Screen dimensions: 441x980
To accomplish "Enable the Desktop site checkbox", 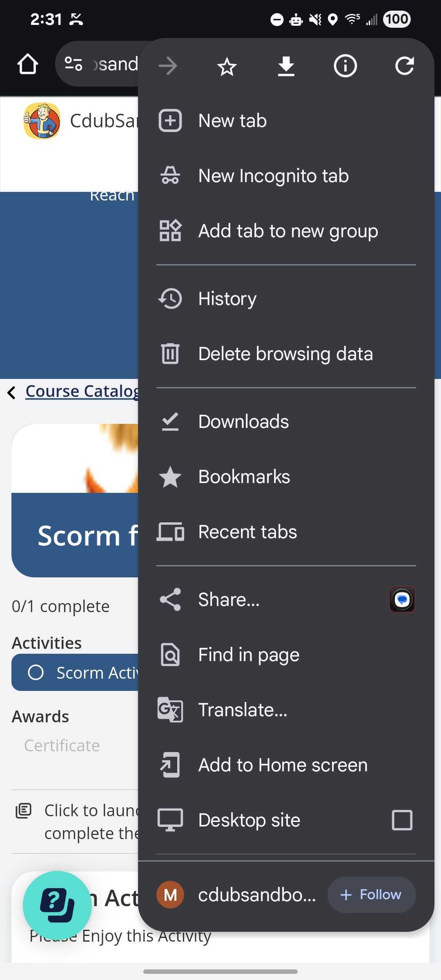I will click(402, 820).
